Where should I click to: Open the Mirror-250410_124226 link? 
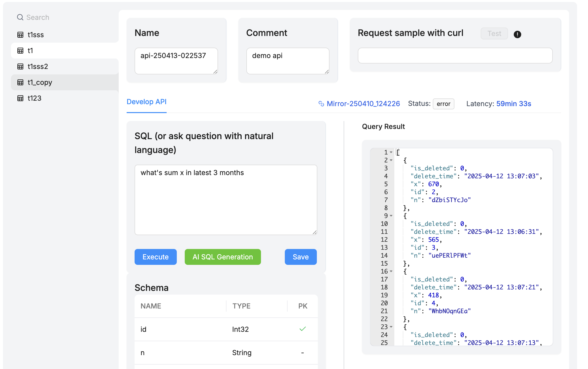[x=363, y=104]
